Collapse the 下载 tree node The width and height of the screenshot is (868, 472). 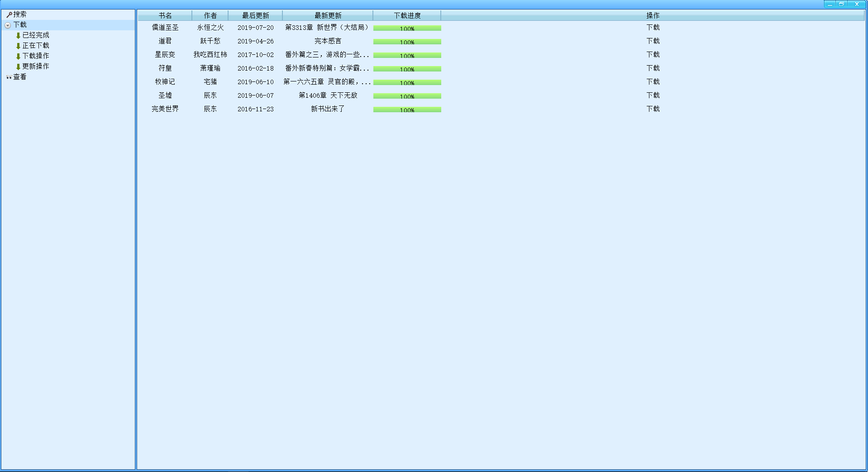coord(8,25)
